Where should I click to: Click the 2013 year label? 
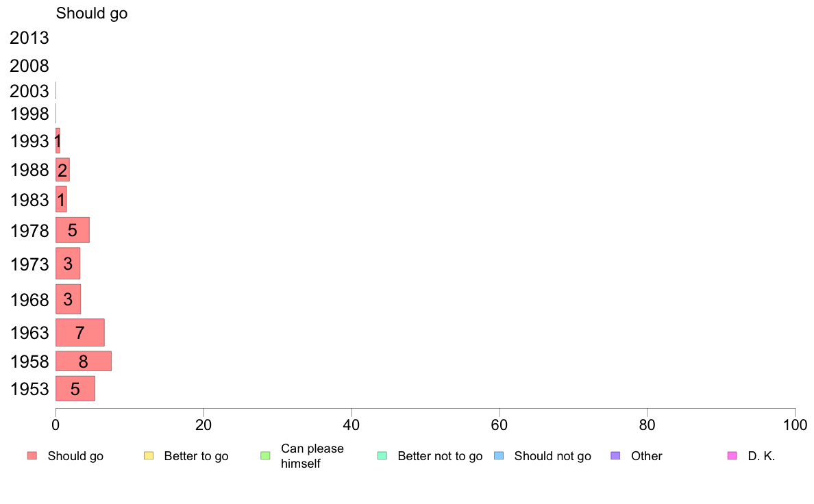tap(29, 38)
